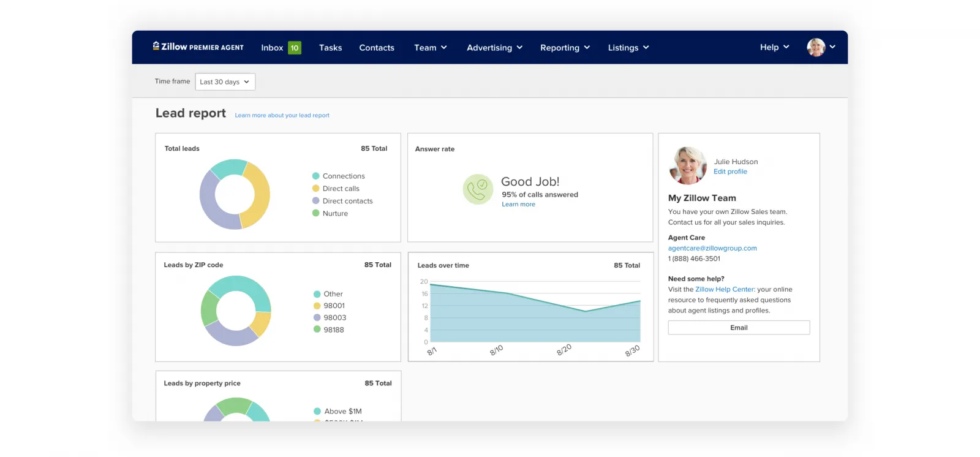
Task: Open the Reporting dropdown menu
Action: [565, 48]
